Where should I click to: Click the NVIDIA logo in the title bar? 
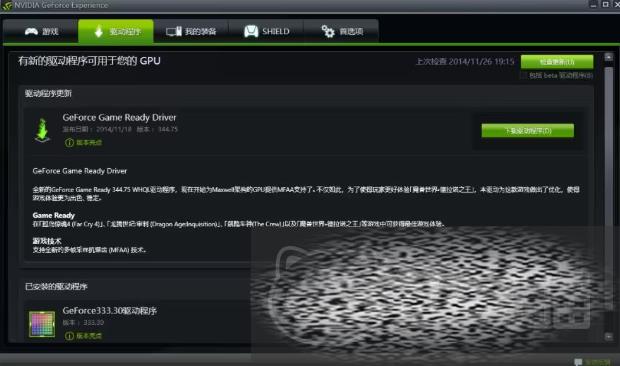coord(7,6)
